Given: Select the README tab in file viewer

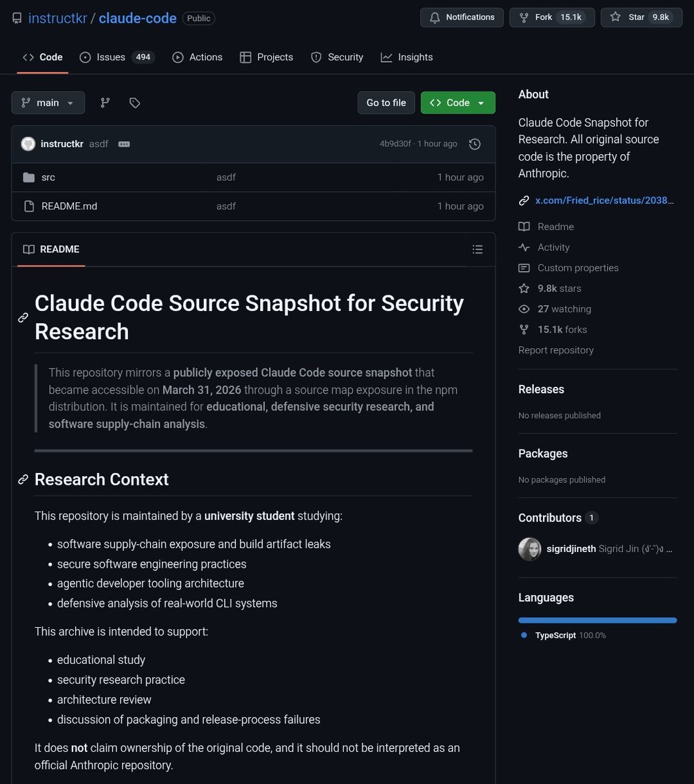Looking at the screenshot, I should pyautogui.click(x=51, y=249).
